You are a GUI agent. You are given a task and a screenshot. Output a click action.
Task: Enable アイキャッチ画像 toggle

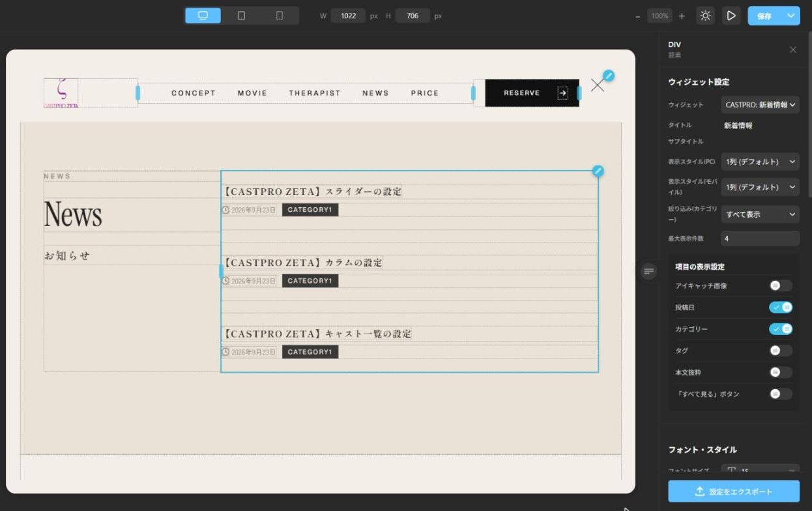click(x=780, y=285)
